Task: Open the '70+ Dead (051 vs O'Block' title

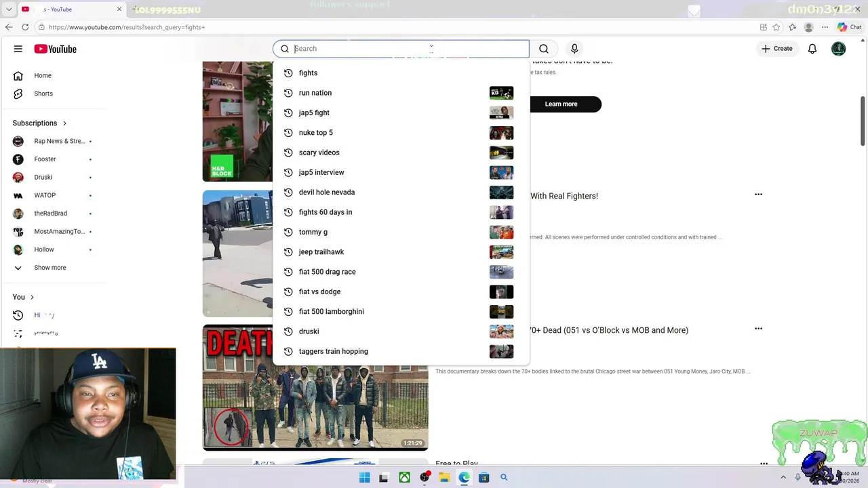Action: 609,330
